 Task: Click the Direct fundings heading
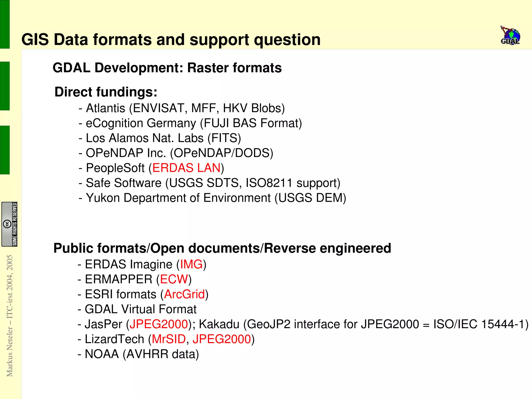(106, 92)
